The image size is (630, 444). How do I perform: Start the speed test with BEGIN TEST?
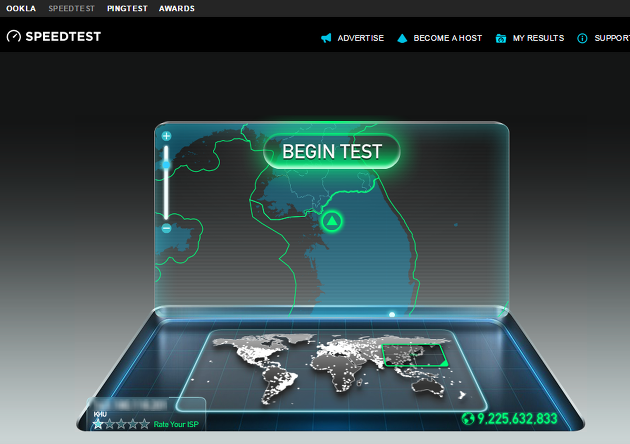coord(332,151)
